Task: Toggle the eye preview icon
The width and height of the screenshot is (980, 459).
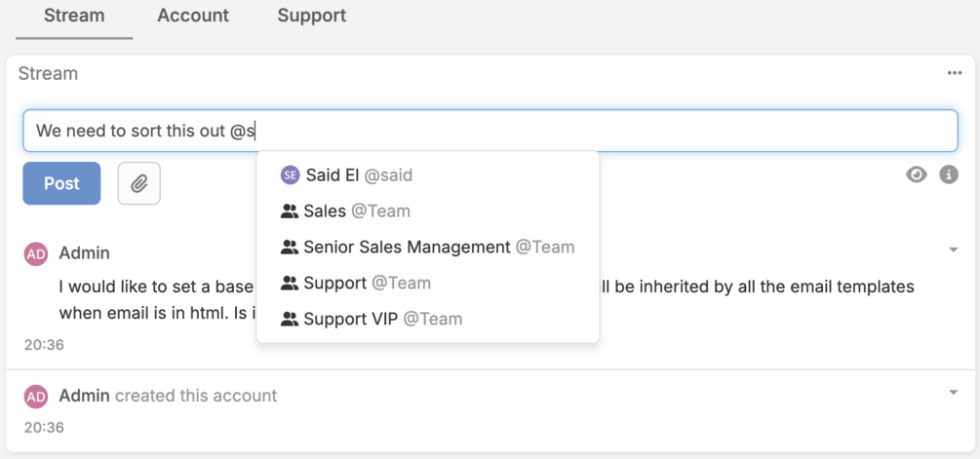Action: tap(917, 175)
